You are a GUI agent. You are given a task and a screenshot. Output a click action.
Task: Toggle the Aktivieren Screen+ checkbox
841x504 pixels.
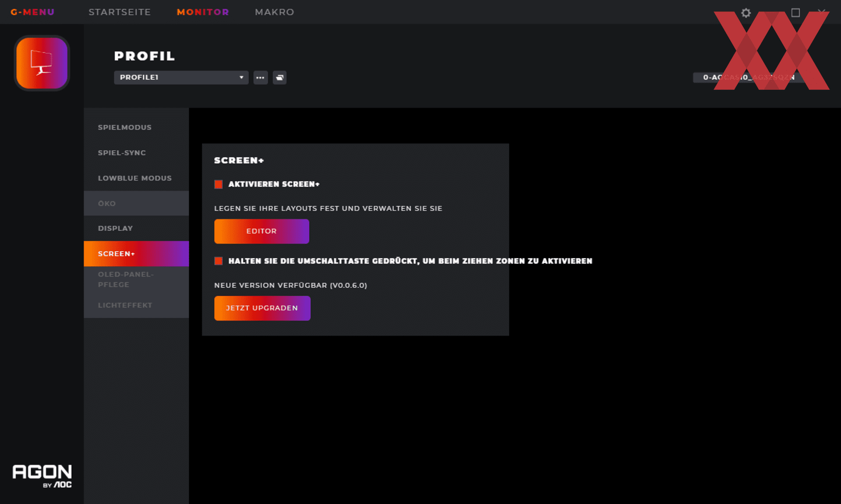click(219, 184)
